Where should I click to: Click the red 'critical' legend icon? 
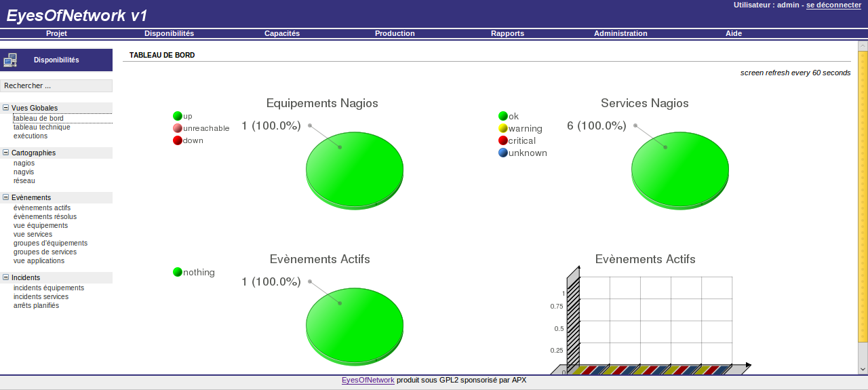point(503,140)
